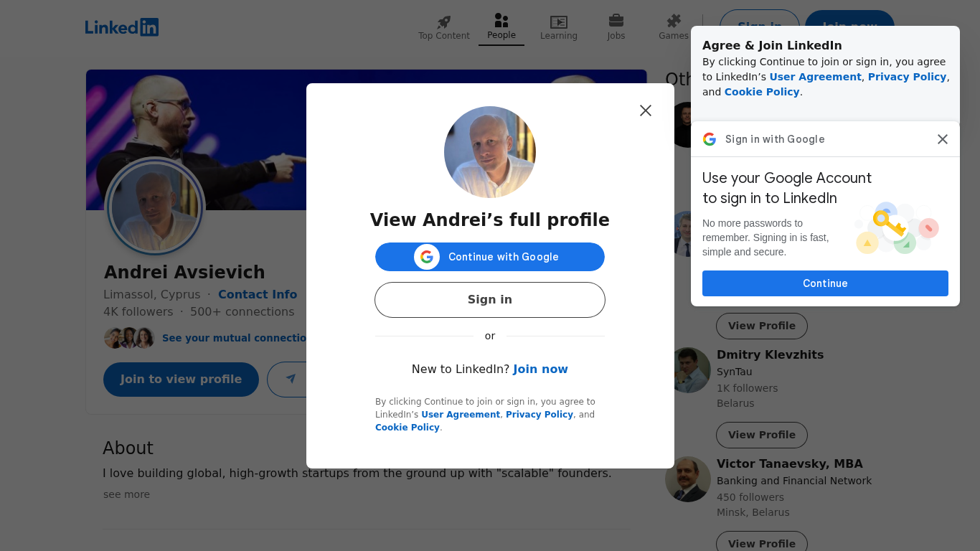Open the Games puzzle tab
This screenshot has height=551, width=980.
[x=674, y=27]
